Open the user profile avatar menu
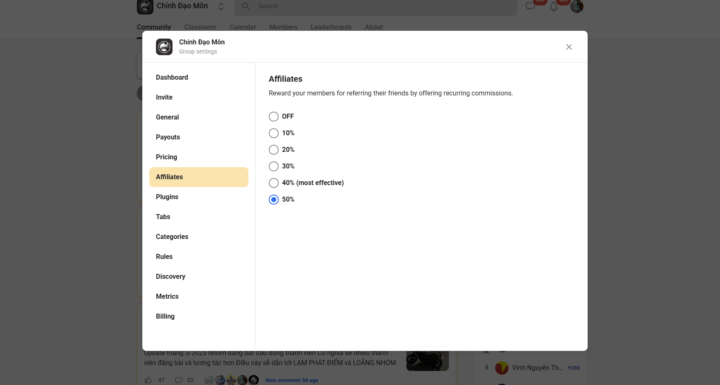Viewport: 720px width, 385px height. (x=577, y=6)
